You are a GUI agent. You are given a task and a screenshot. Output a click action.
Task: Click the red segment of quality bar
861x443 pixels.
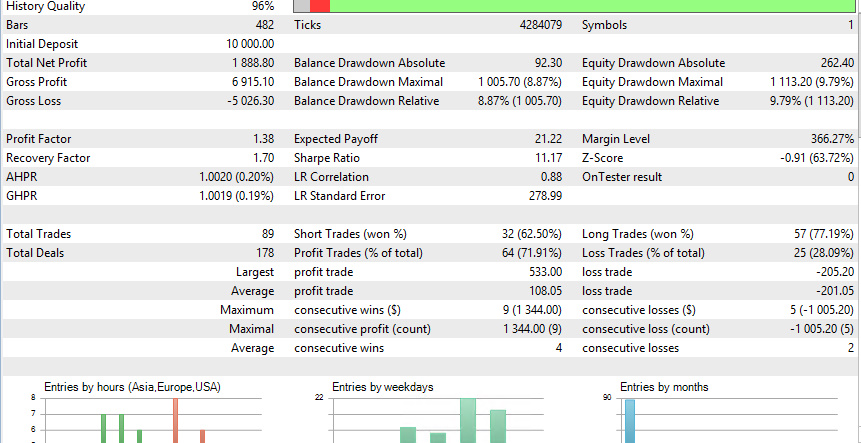[x=320, y=6]
